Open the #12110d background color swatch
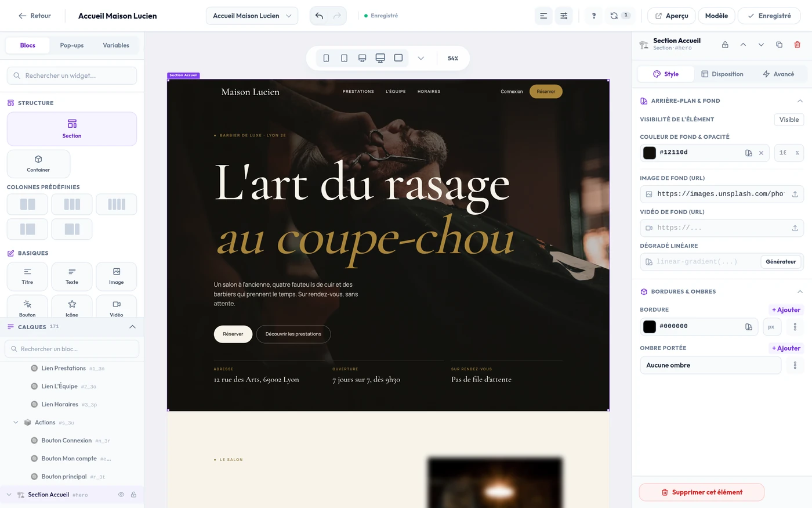Viewport: 812px width, 508px height. pyautogui.click(x=650, y=153)
